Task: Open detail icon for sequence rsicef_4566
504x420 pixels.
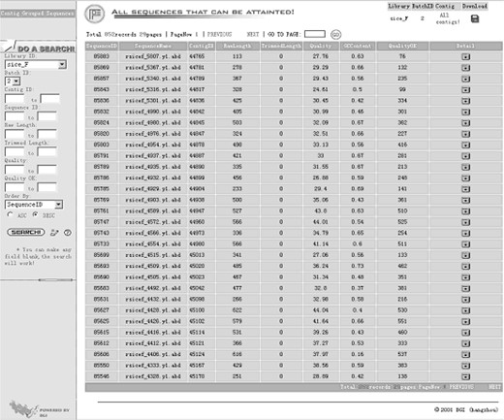Action: coord(465,234)
